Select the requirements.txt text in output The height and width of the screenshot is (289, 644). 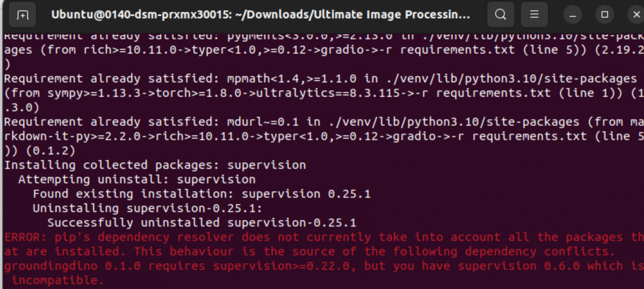pos(456,49)
